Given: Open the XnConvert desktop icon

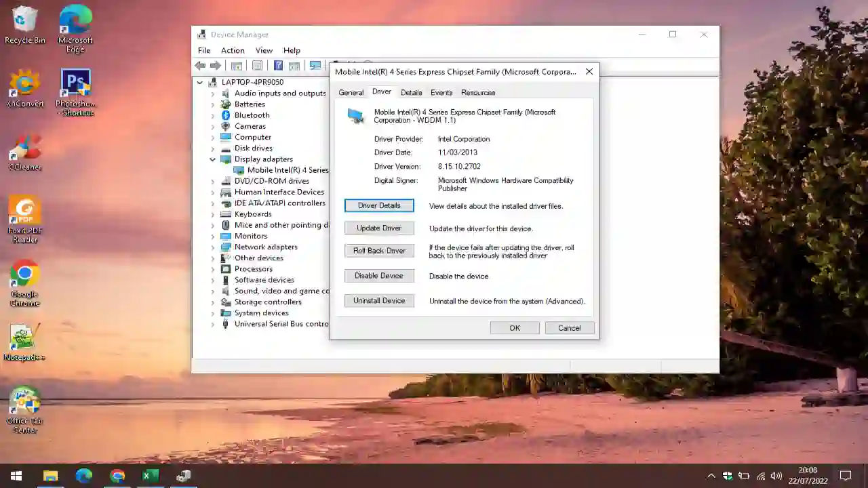Looking at the screenshot, I should (x=25, y=89).
